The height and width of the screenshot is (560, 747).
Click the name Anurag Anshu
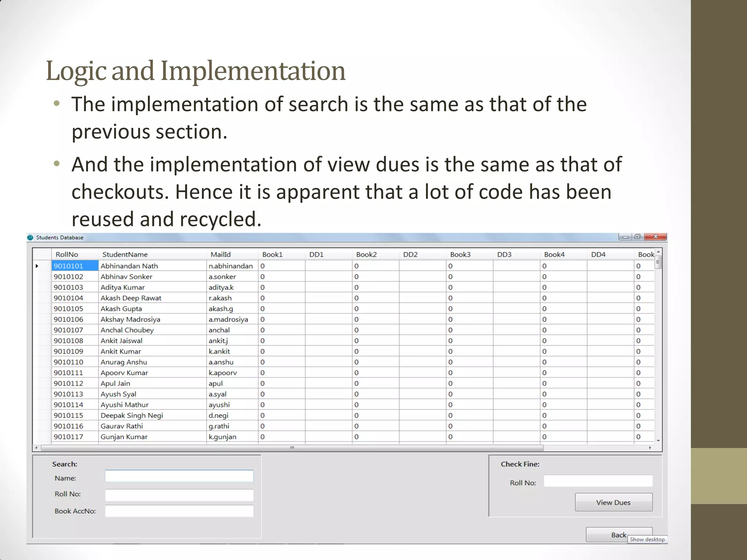coord(124,362)
